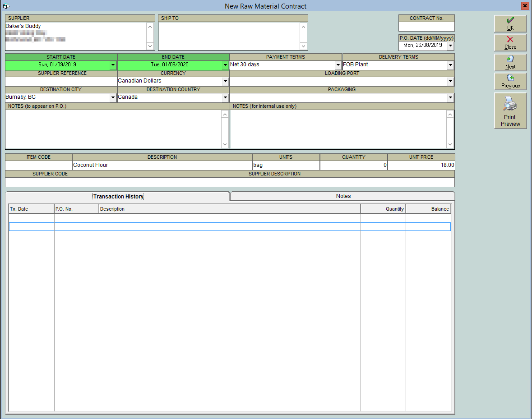
Task: Open the P.O. Date dropdown arrow
Action: (x=451, y=46)
